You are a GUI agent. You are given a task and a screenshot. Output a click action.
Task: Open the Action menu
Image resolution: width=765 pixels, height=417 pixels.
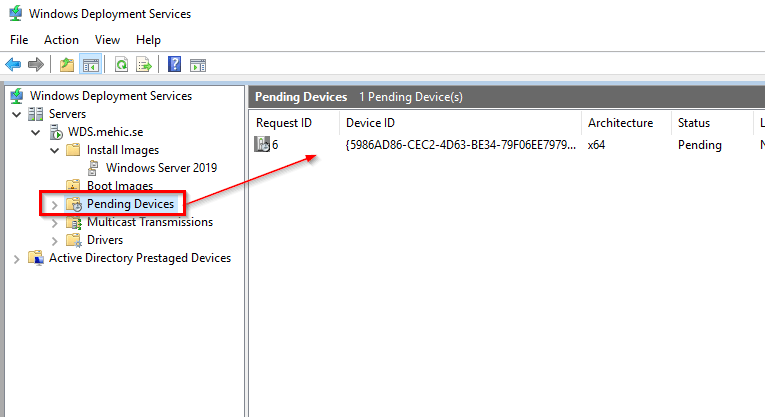[61, 40]
